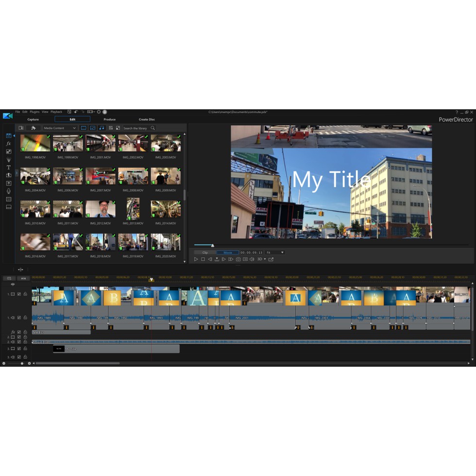Image resolution: width=476 pixels, height=476 pixels.
Task: Open the Media Content dropdown
Action: [x=60, y=128]
